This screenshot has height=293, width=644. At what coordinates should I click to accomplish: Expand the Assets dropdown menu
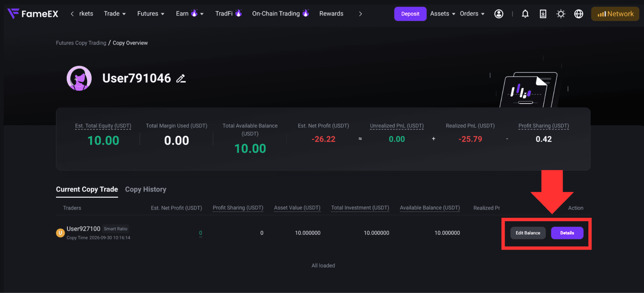(x=443, y=14)
